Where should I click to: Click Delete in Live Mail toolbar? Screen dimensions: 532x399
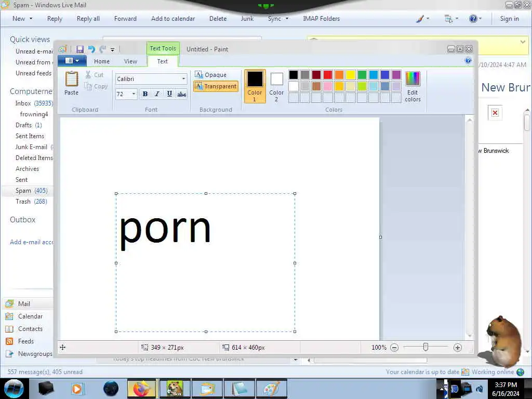point(218,19)
